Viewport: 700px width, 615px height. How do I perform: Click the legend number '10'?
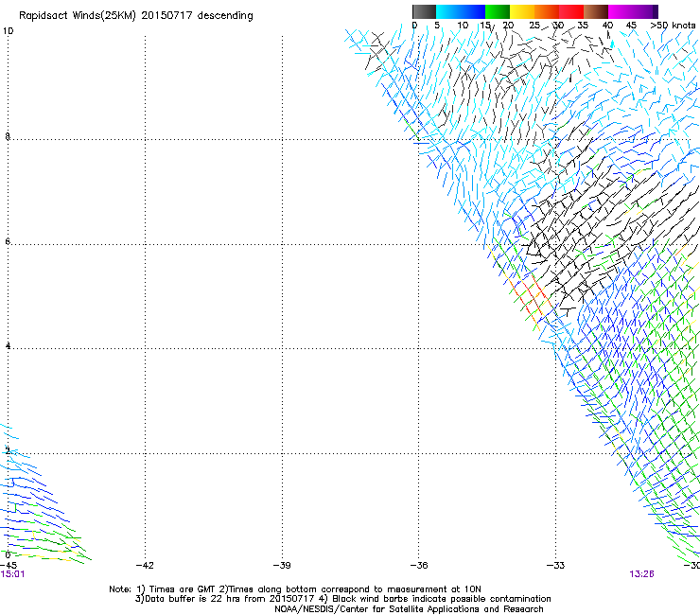463,26
